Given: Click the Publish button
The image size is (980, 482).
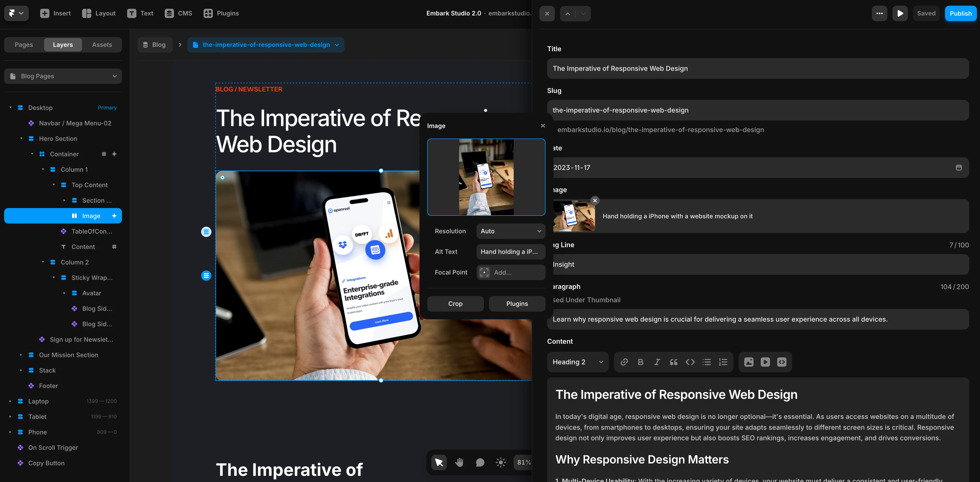Looking at the screenshot, I should point(960,13).
